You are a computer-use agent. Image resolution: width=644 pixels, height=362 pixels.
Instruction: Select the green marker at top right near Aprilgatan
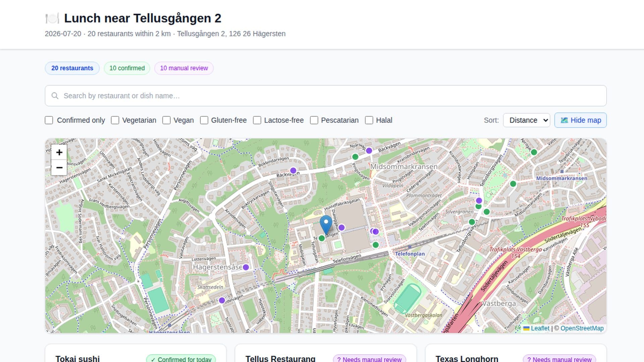click(534, 152)
